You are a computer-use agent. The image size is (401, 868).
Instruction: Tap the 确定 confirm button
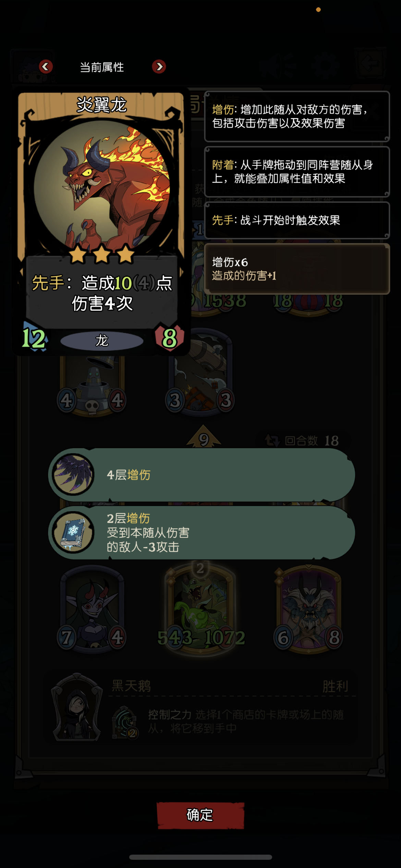(x=200, y=815)
